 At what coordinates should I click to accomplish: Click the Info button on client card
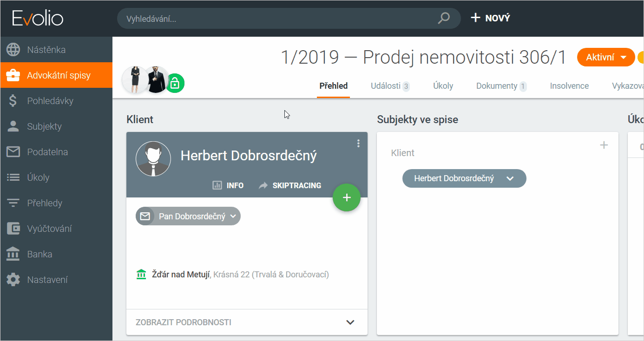(x=228, y=185)
